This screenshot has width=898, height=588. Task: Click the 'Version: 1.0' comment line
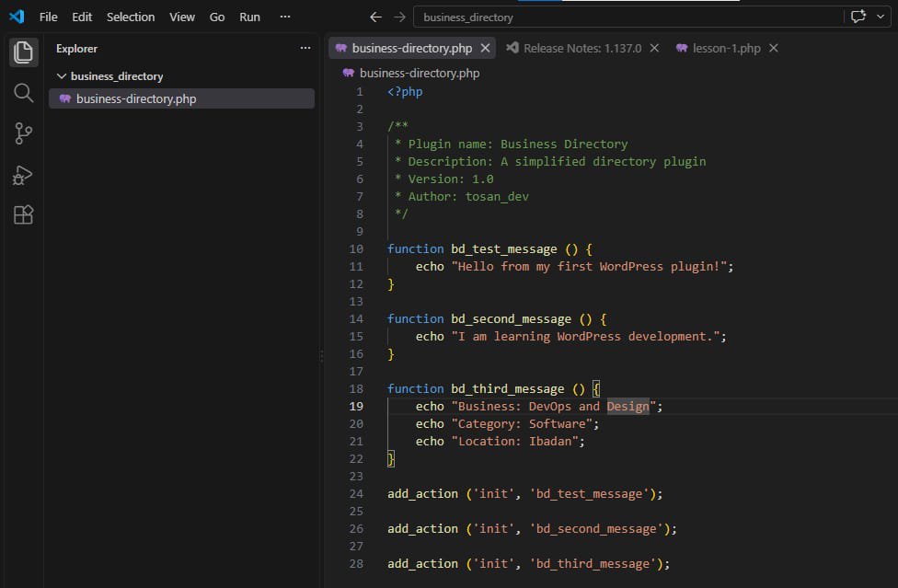(x=451, y=179)
